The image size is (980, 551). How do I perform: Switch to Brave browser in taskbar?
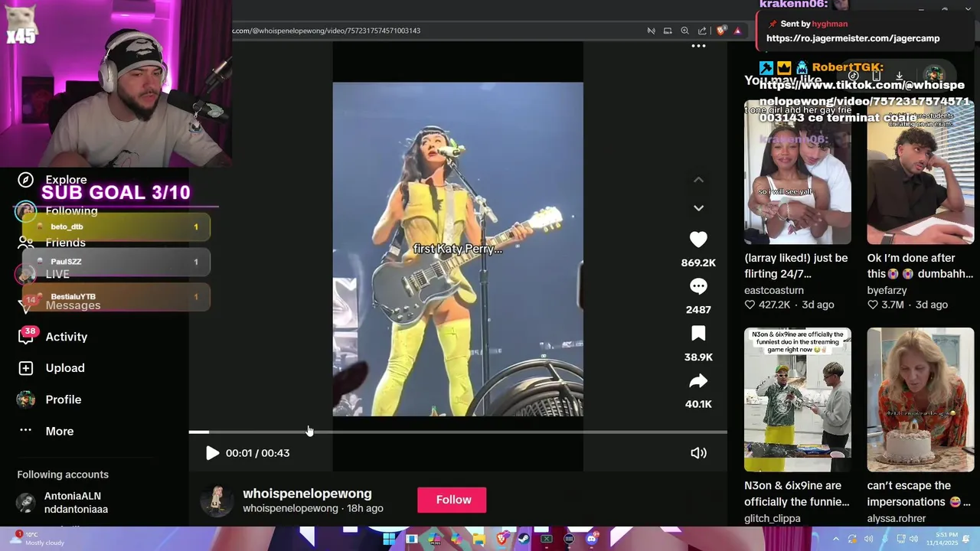click(x=502, y=539)
